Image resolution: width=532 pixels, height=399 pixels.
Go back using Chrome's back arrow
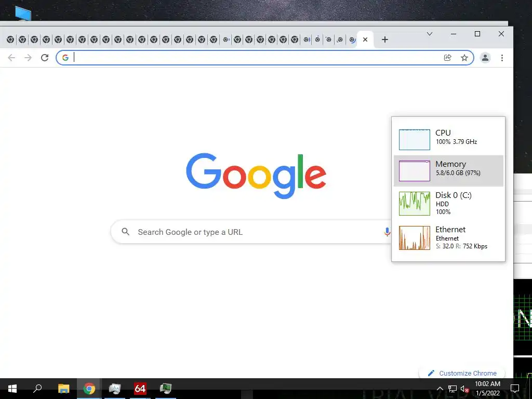coord(11,58)
